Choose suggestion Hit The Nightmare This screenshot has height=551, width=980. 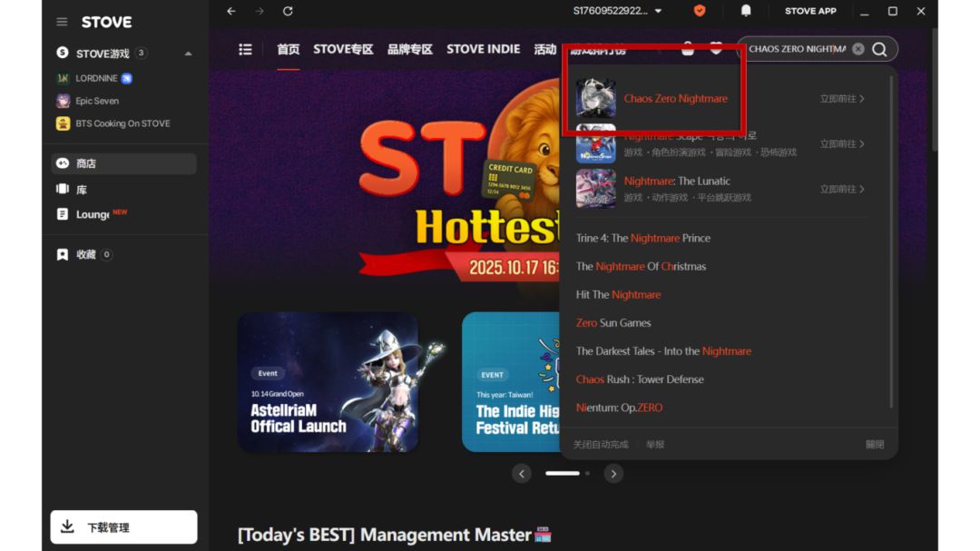tap(618, 295)
